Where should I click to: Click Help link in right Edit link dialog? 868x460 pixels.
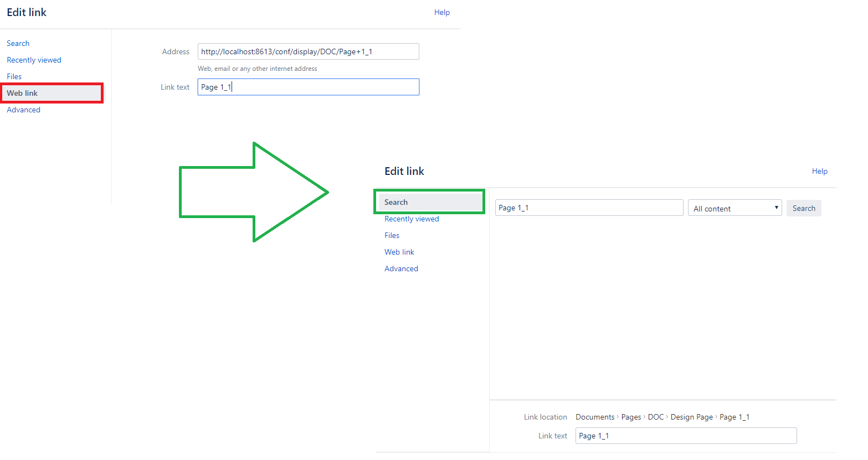(x=820, y=171)
